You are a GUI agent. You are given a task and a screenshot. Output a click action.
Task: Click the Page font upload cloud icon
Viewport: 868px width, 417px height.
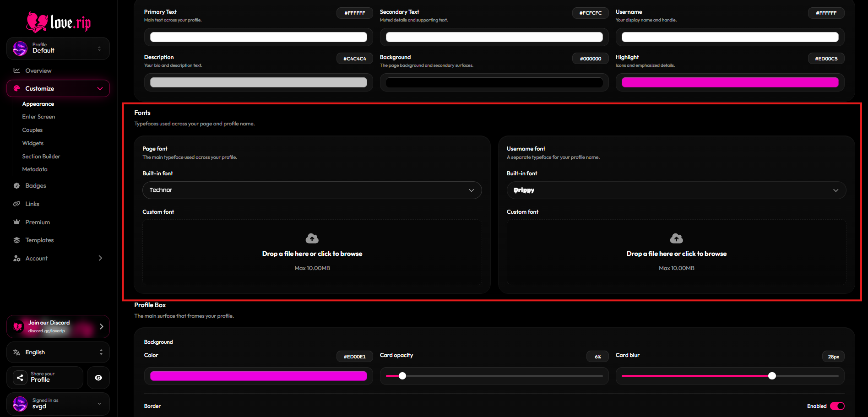pyautogui.click(x=312, y=238)
